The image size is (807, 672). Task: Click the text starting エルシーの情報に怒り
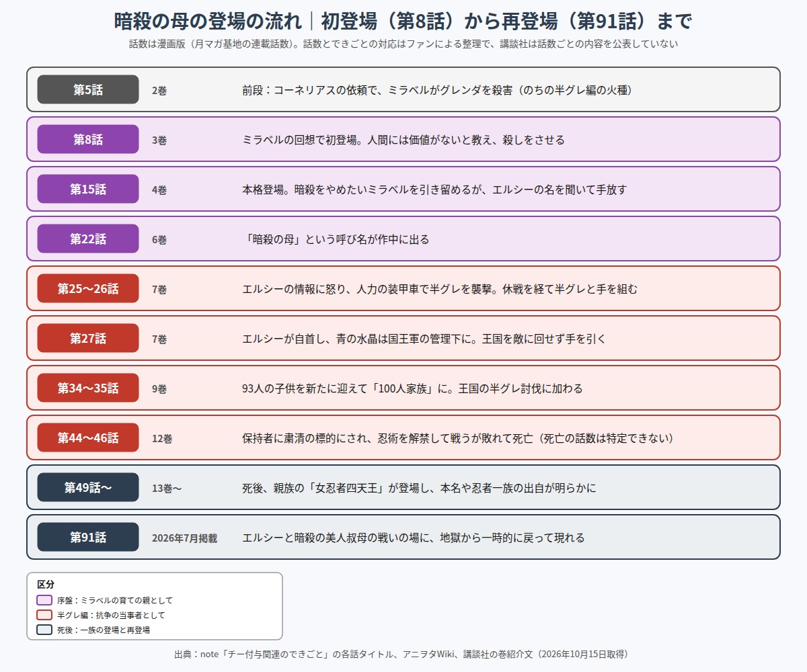tap(440, 289)
